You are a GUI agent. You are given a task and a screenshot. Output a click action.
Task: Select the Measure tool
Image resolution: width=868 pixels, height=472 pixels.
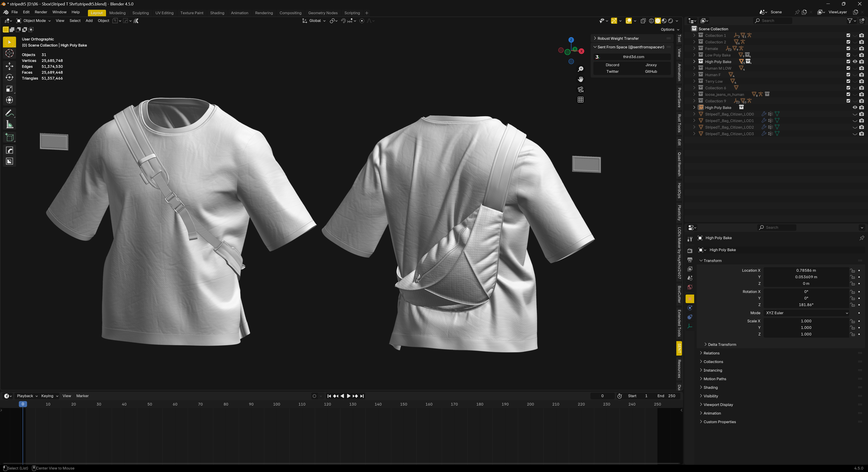(9, 125)
